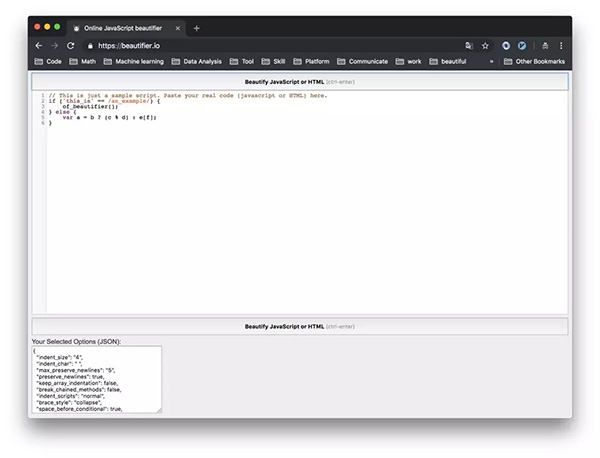600x458 pixels.
Task: Click the browser forward arrow
Action: click(54, 46)
